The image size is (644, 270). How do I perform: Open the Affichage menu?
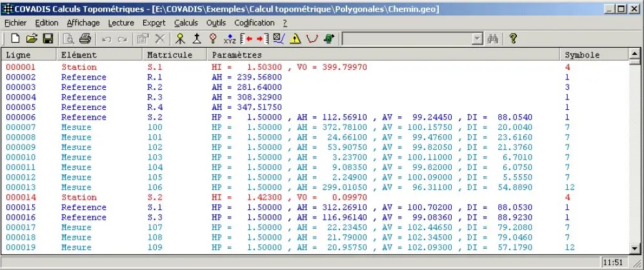[83, 23]
